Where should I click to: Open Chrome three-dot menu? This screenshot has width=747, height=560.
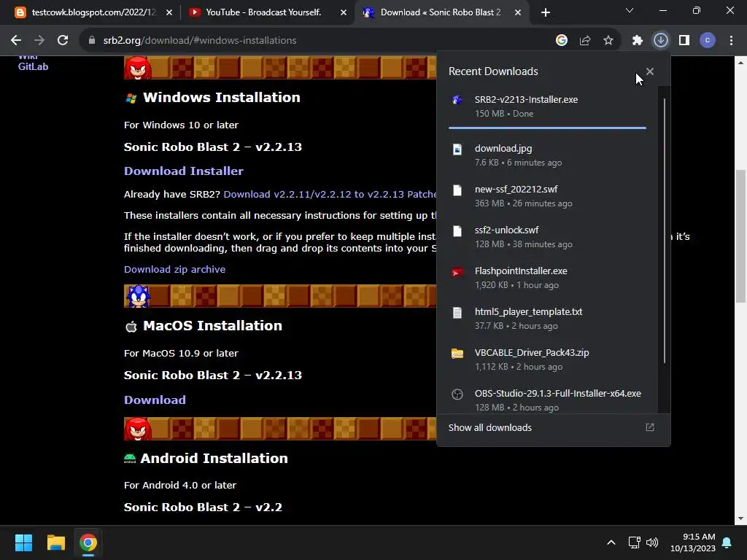tap(731, 41)
